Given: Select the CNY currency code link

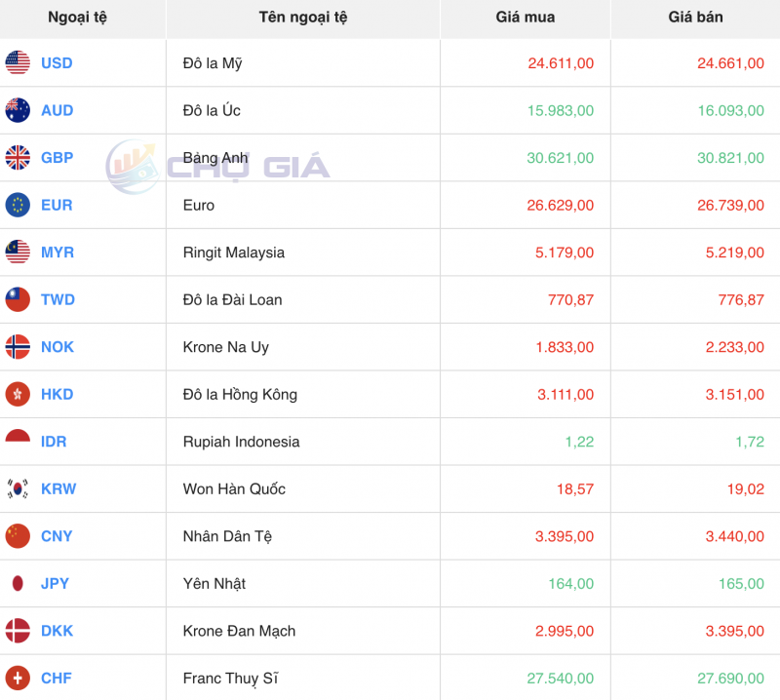Looking at the screenshot, I should click(x=57, y=536).
